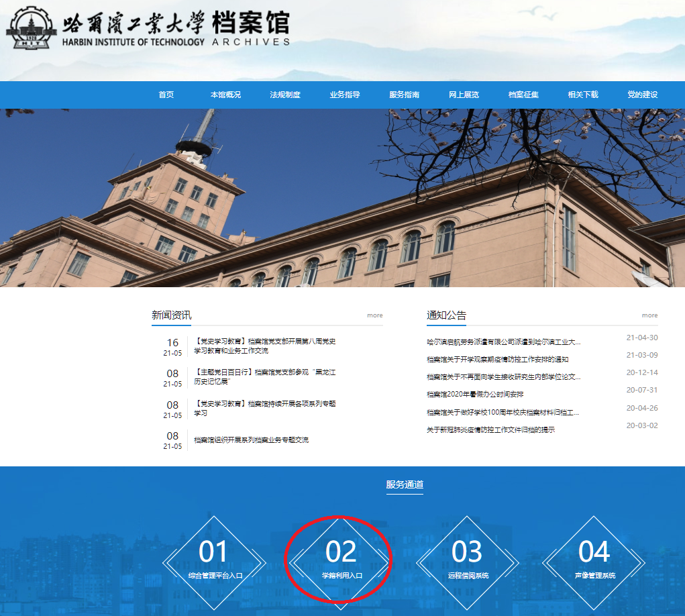Open news 档案馆组织开展系列档案业务专题交流
Viewport: 685px width, 616px height.
251,440
